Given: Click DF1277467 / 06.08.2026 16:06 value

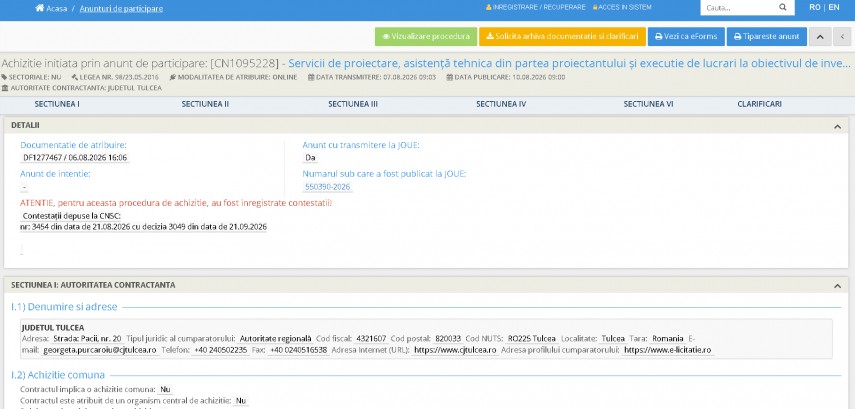Looking at the screenshot, I should tap(75, 158).
